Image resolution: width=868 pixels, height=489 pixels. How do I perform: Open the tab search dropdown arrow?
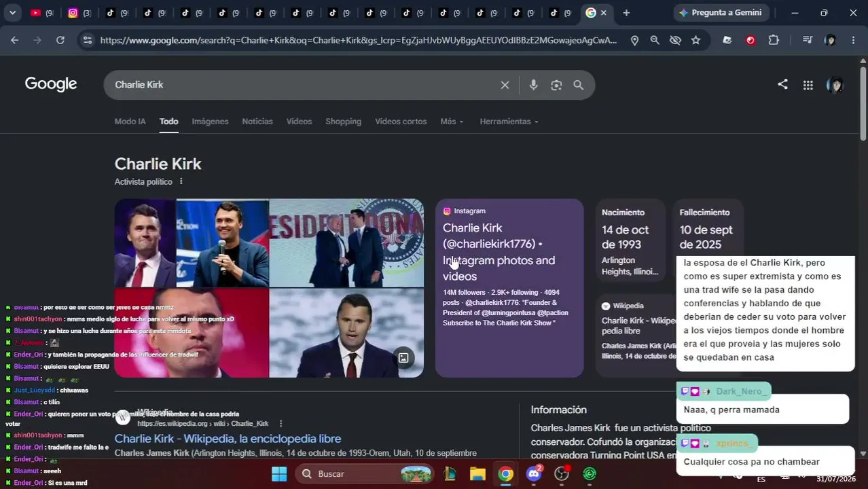12,12
